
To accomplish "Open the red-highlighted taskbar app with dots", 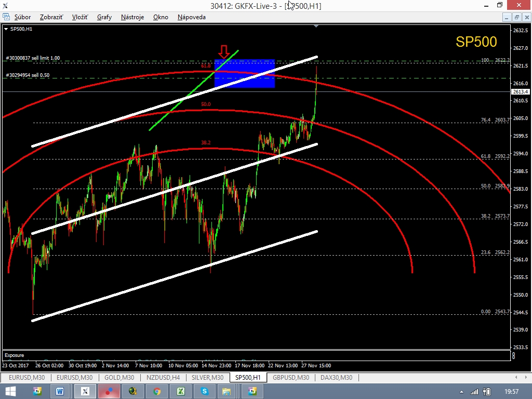I will click(x=109, y=392).
